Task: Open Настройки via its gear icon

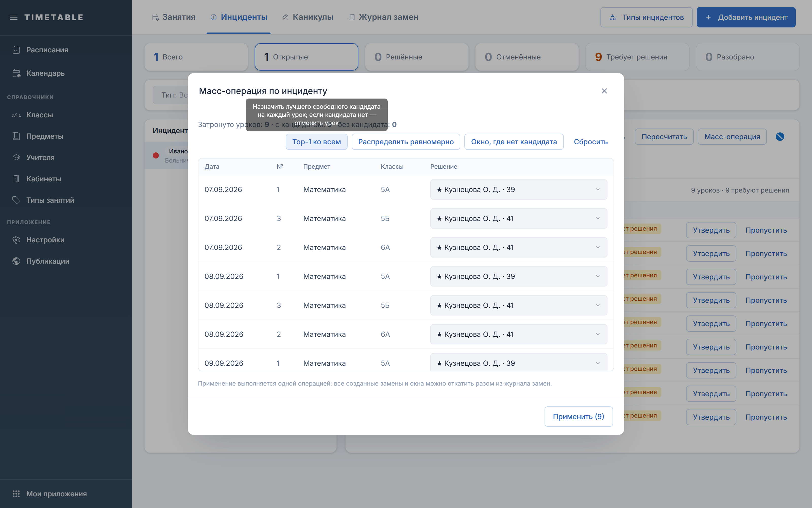Action: (x=16, y=240)
